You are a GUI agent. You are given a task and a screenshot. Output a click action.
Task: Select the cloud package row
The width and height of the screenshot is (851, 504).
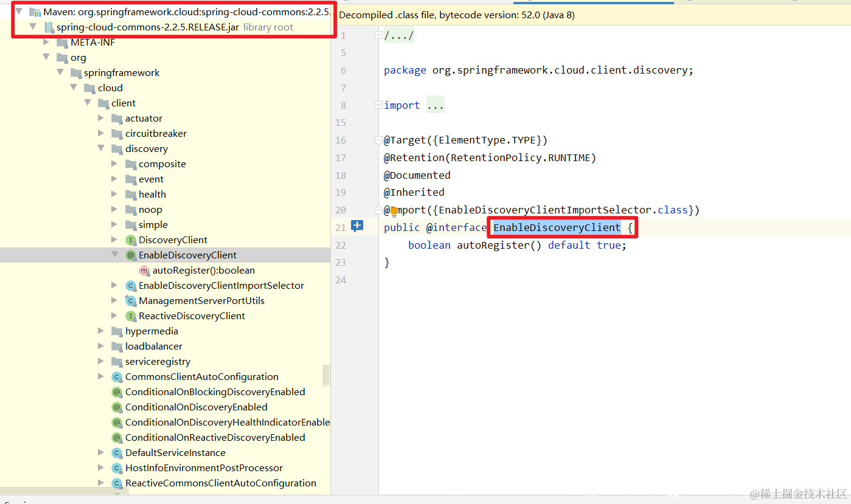click(x=165, y=88)
